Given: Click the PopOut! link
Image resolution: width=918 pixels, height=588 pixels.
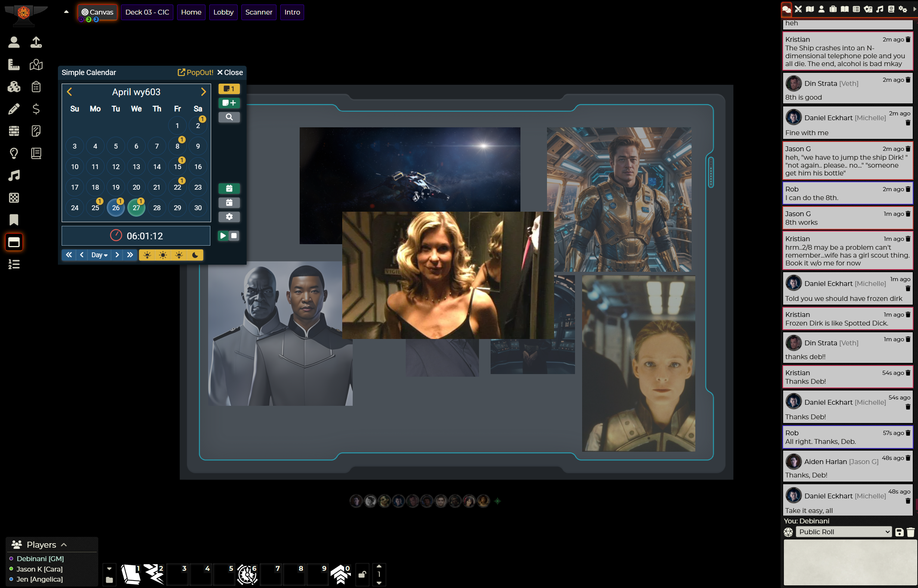Looking at the screenshot, I should (x=196, y=72).
